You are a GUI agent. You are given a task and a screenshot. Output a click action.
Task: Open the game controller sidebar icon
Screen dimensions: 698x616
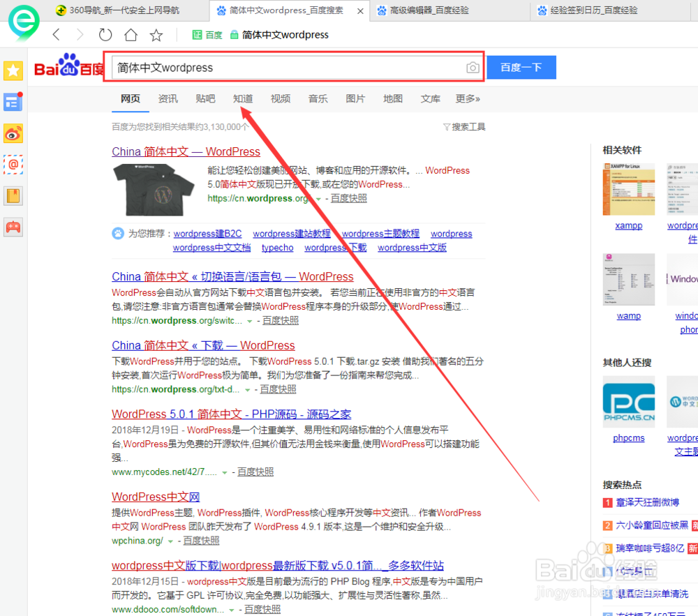click(13, 227)
